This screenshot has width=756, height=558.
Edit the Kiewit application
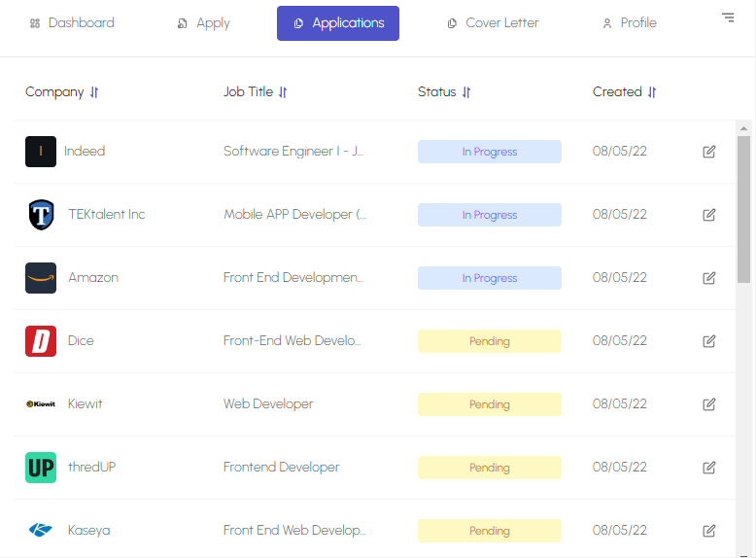click(708, 404)
